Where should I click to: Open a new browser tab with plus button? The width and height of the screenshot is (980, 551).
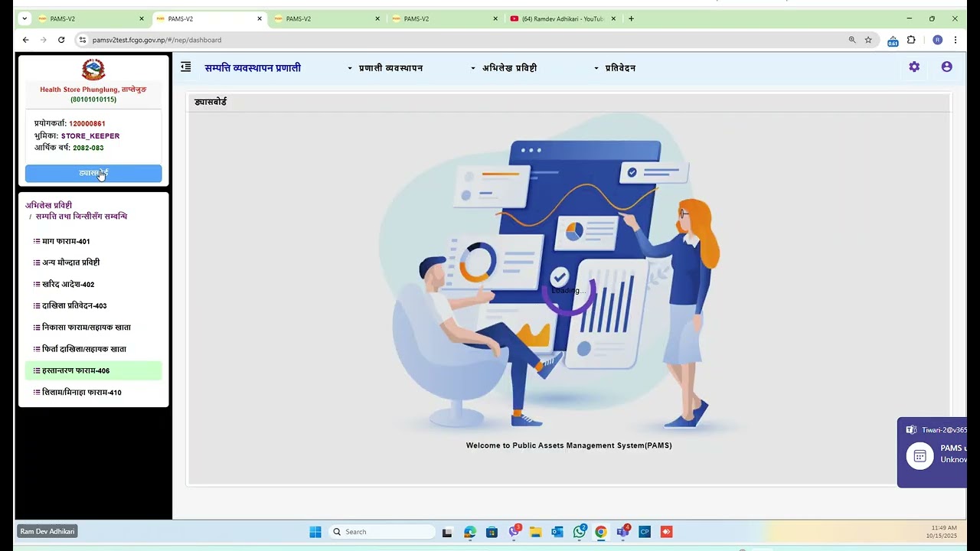(631, 18)
